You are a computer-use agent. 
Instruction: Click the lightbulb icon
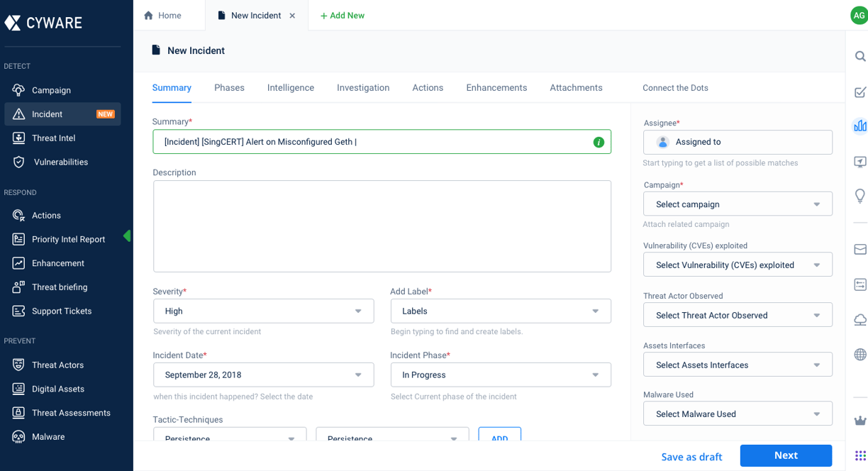pyautogui.click(x=860, y=196)
